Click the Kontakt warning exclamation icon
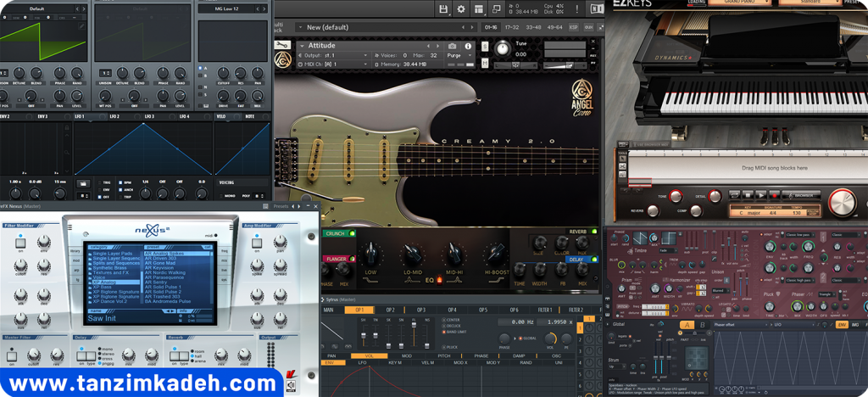The image size is (868, 397). 577,8
